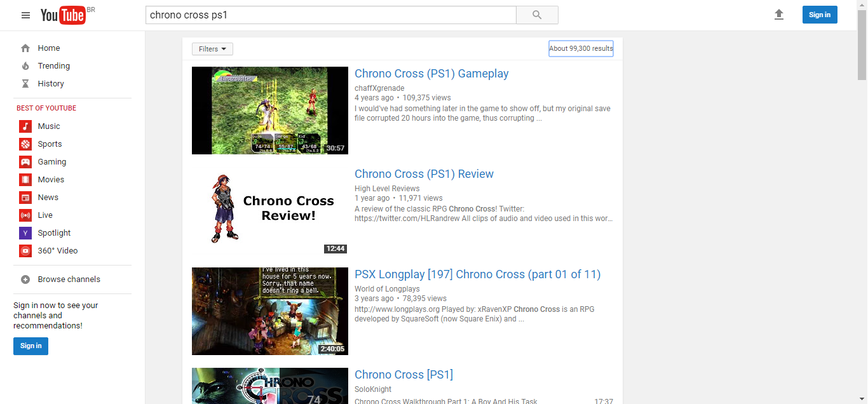Image resolution: width=868 pixels, height=404 pixels.
Task: Select 360° Video in the sidebar
Action: 57,251
